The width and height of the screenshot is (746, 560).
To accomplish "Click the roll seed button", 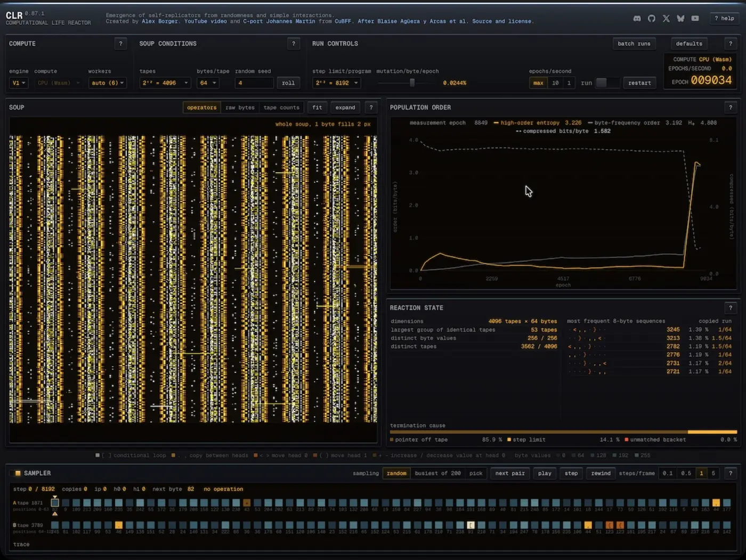I will pyautogui.click(x=288, y=83).
